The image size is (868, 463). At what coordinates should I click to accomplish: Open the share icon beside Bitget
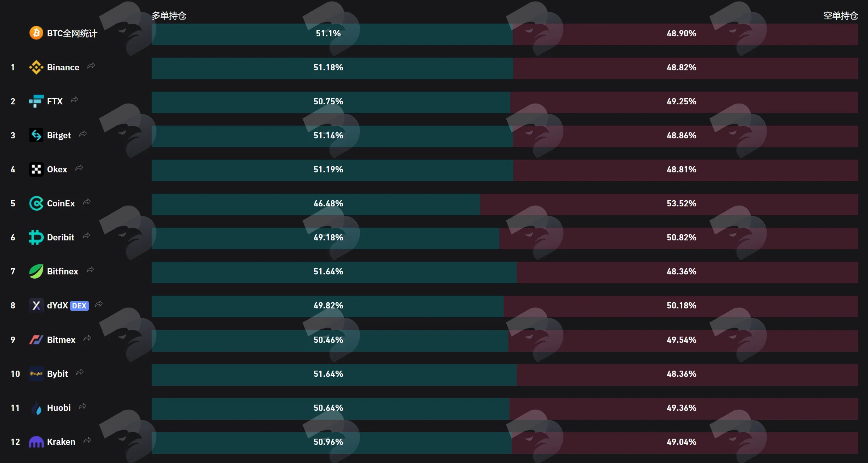pos(83,134)
